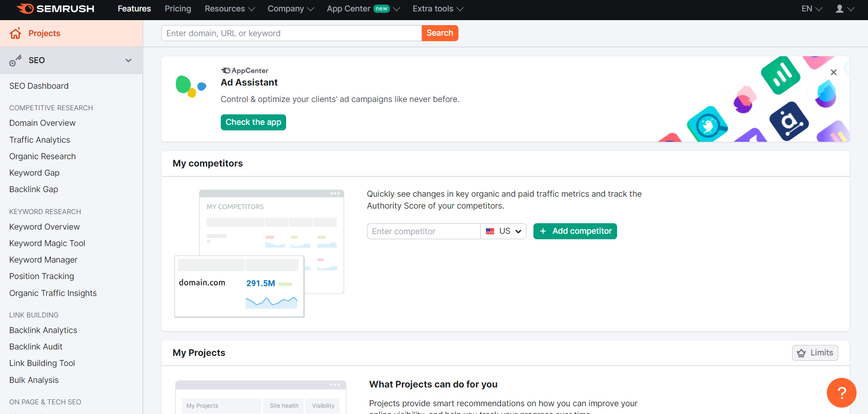Click the orange Search button
The image size is (868, 414).
440,33
